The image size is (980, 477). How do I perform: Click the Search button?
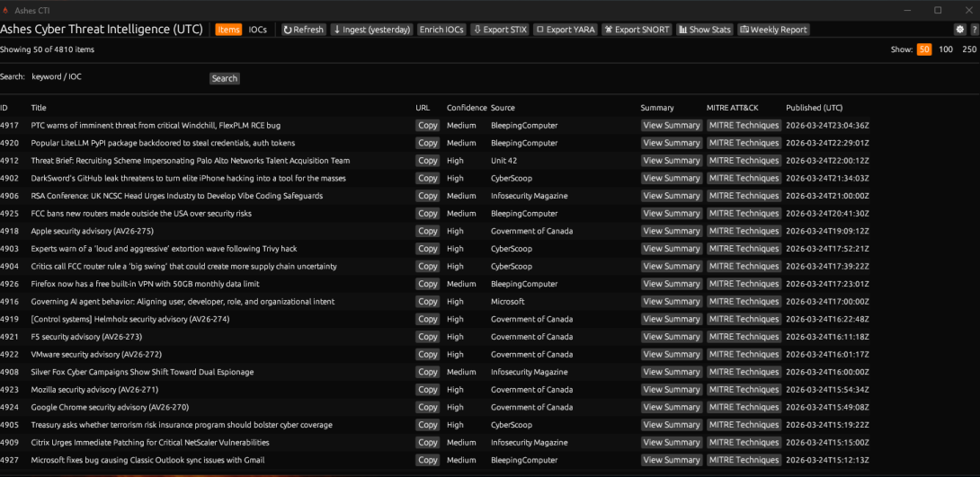pos(225,78)
